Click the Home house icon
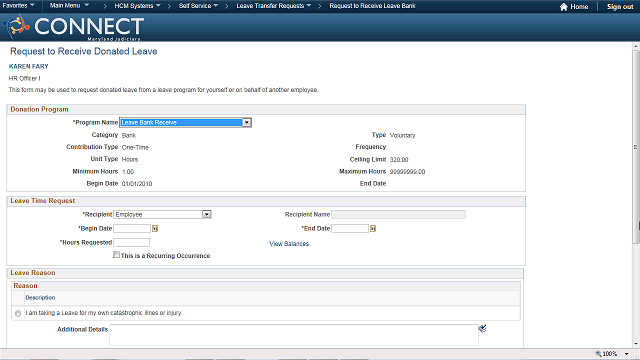The height and width of the screenshot is (360, 640). click(564, 7)
